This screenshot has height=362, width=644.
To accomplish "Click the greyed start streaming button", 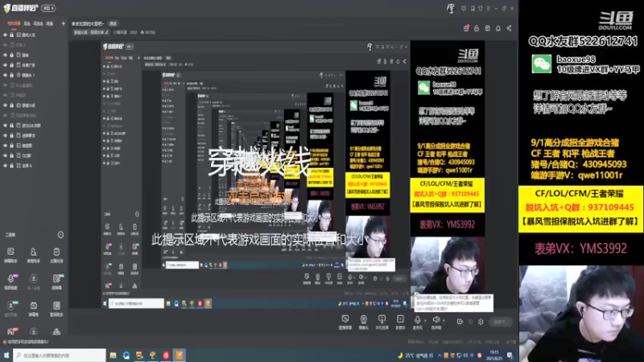I will tap(501, 322).
